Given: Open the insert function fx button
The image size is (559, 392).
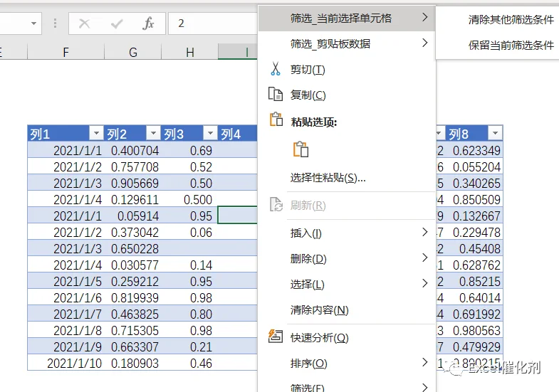Looking at the screenshot, I should (x=148, y=23).
